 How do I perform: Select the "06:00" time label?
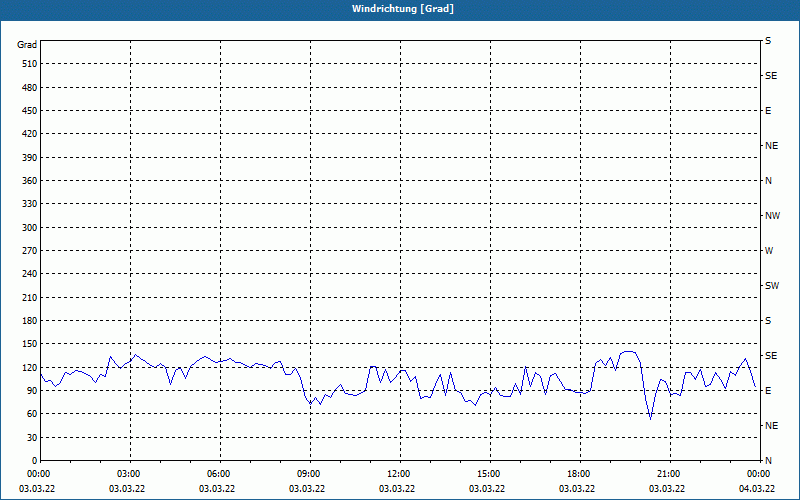point(220,474)
